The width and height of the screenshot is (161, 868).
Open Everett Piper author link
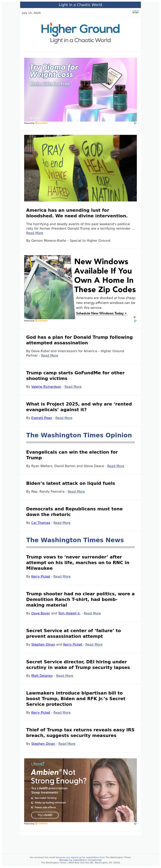[x=42, y=417]
